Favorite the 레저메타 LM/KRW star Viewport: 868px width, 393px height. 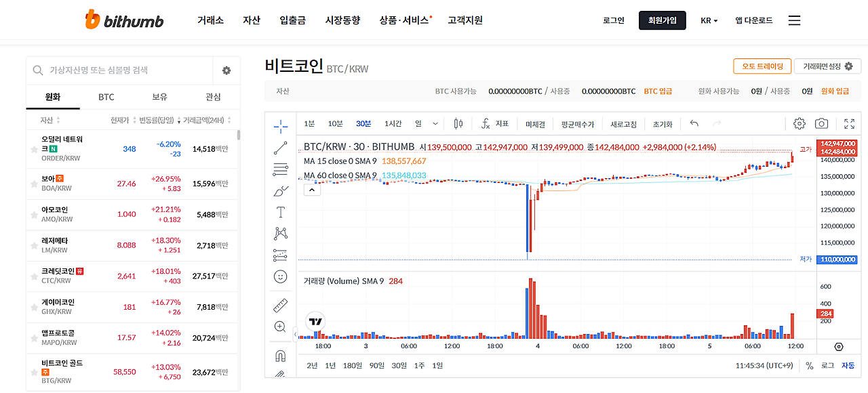(34, 245)
